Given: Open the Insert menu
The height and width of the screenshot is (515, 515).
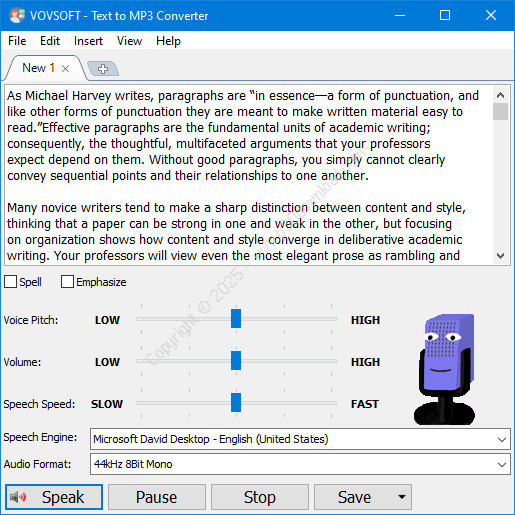Looking at the screenshot, I should [88, 41].
